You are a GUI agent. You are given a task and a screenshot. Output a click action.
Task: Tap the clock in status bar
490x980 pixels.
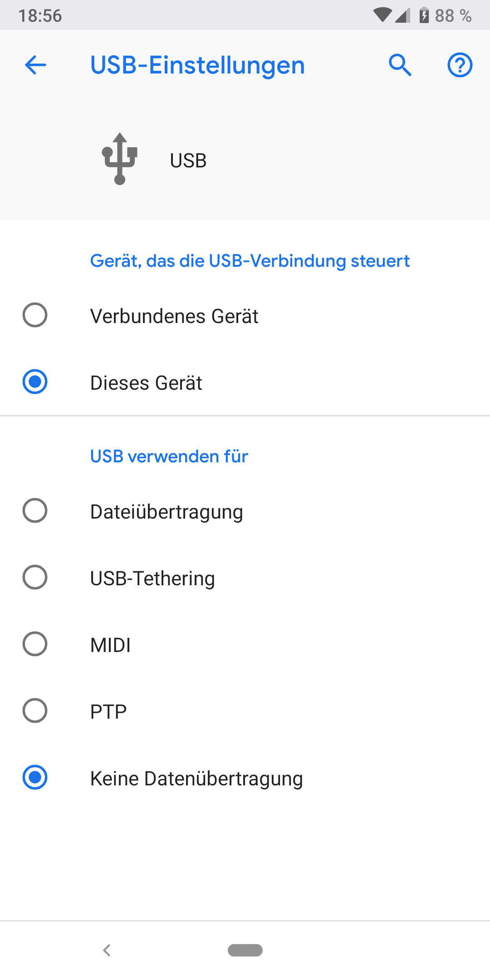40,15
